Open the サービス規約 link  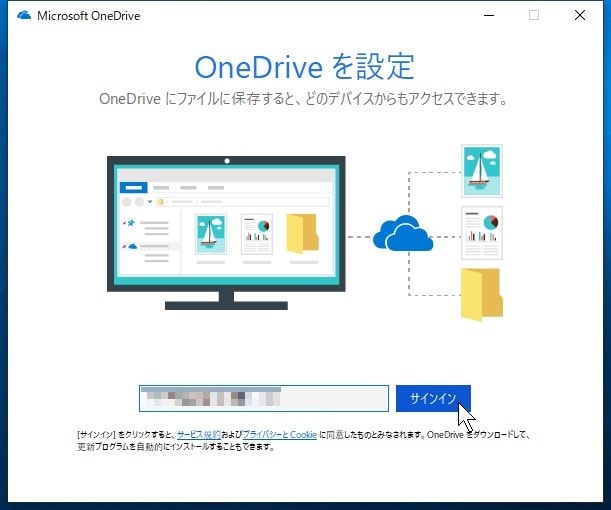click(199, 434)
